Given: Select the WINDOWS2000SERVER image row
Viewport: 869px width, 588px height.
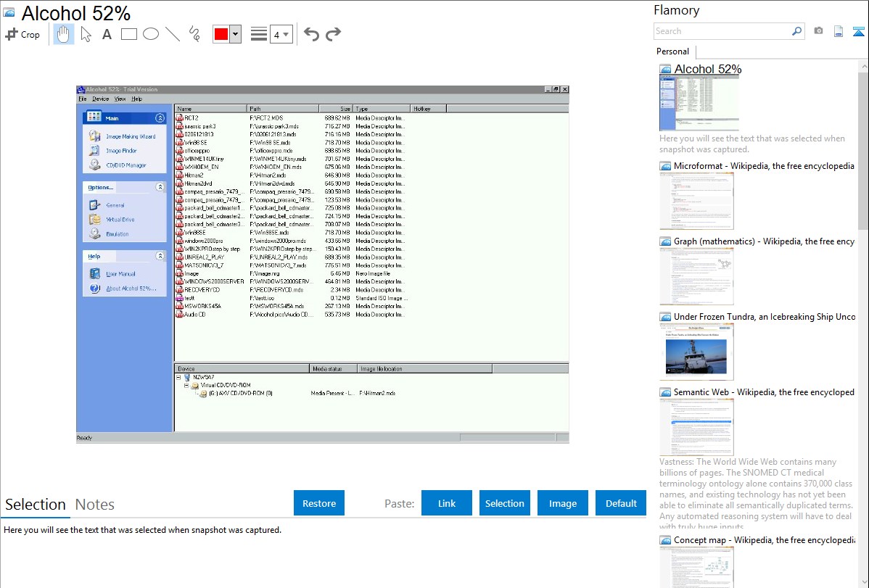Looking at the screenshot, I should 292,281.
